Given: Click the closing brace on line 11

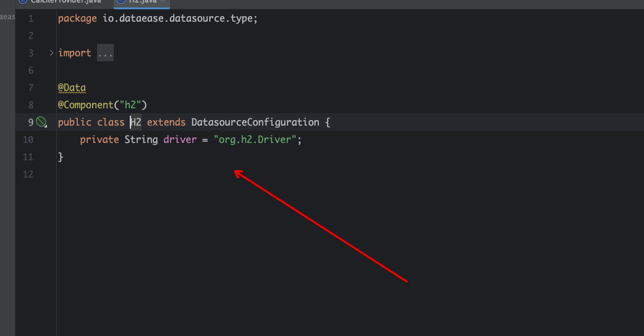Looking at the screenshot, I should click(x=61, y=157).
